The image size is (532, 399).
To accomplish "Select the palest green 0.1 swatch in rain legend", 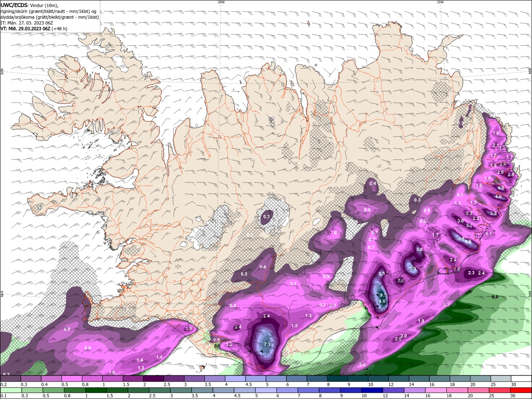I will coord(11,390).
